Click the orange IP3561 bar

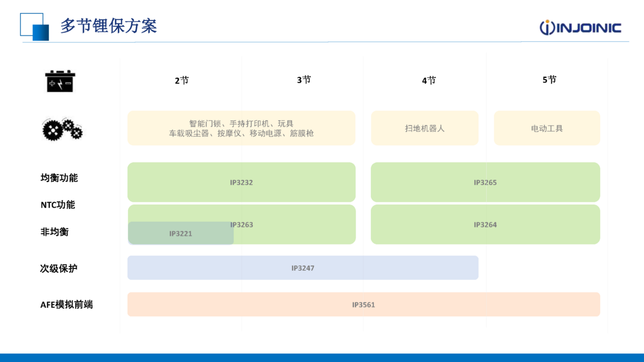[x=363, y=305]
